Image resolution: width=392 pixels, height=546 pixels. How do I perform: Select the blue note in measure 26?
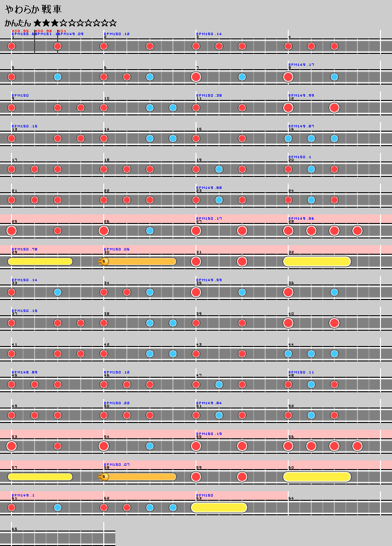(x=150, y=231)
